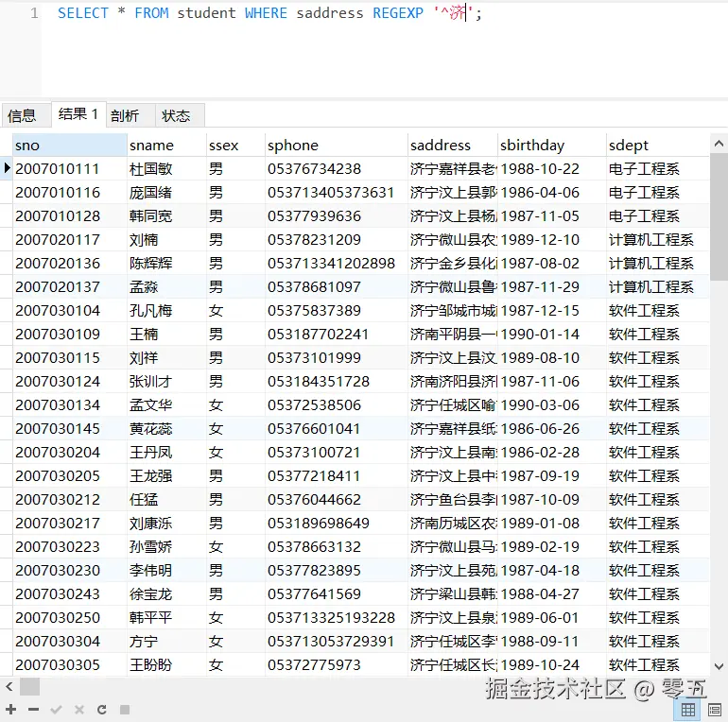
Task: Select birthday cell 1990-03-06
Action: tap(552, 405)
